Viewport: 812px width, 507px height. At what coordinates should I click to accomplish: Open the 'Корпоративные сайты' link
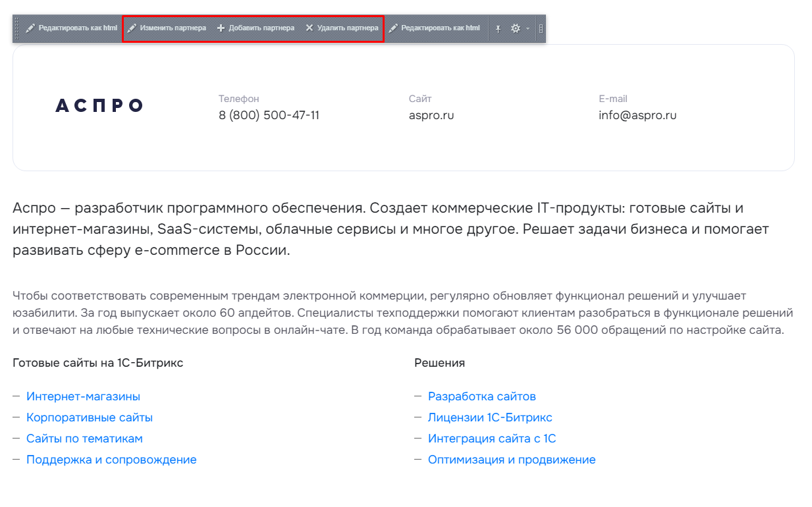pyautogui.click(x=90, y=417)
